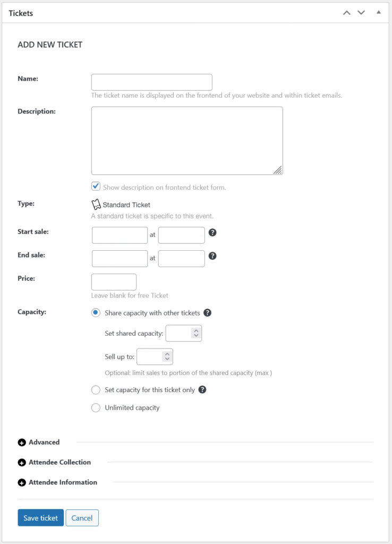Click inside the ticket Name field
The width and height of the screenshot is (392, 544).
(151, 82)
